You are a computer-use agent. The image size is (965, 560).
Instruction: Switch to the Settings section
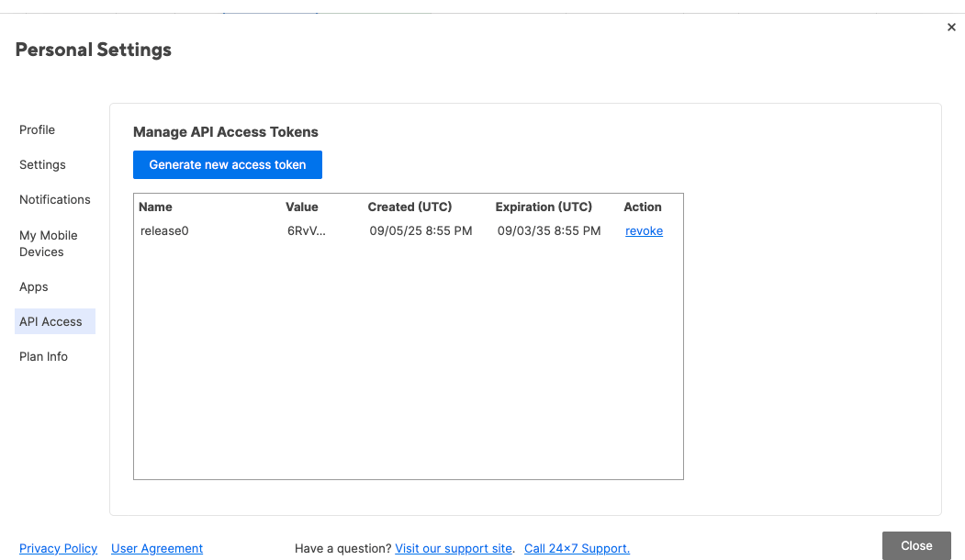[42, 164]
